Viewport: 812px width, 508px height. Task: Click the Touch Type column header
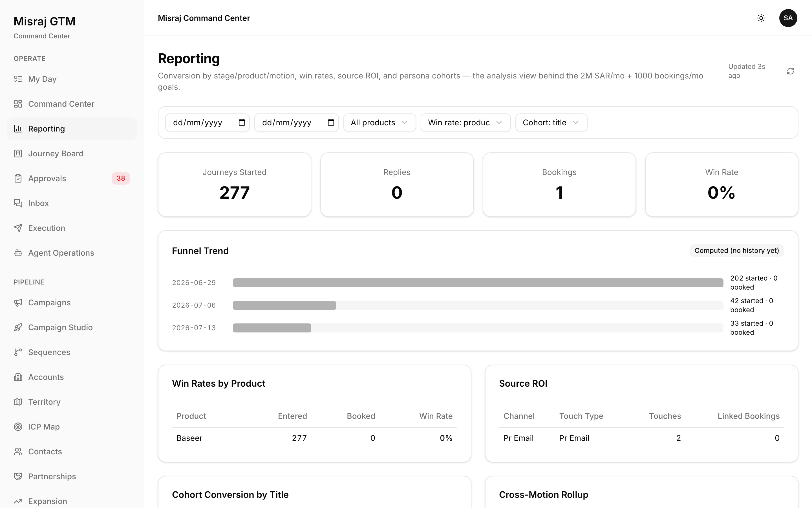[x=581, y=416]
